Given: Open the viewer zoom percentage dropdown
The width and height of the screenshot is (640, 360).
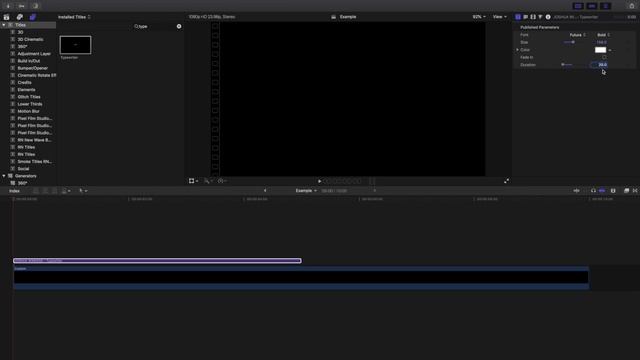Looking at the screenshot, I should click(479, 17).
